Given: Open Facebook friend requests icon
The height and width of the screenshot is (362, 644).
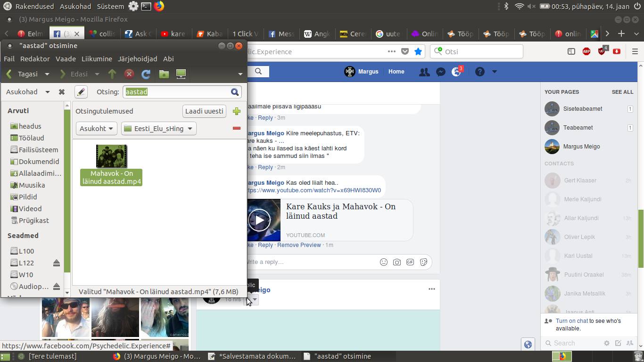Looking at the screenshot, I should click(424, 72).
